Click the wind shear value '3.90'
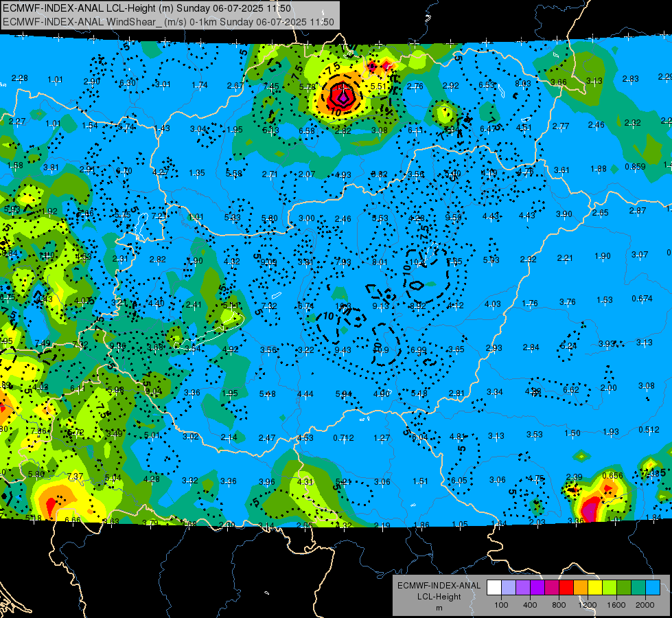The image size is (672, 618). tap(564, 214)
